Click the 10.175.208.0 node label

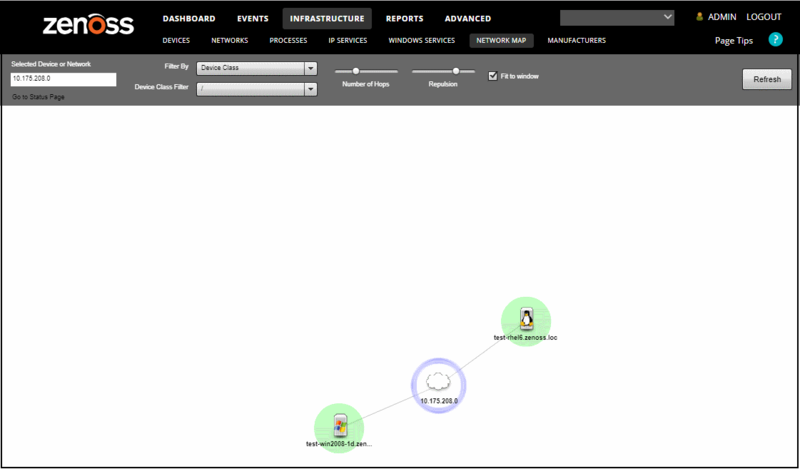(x=439, y=401)
